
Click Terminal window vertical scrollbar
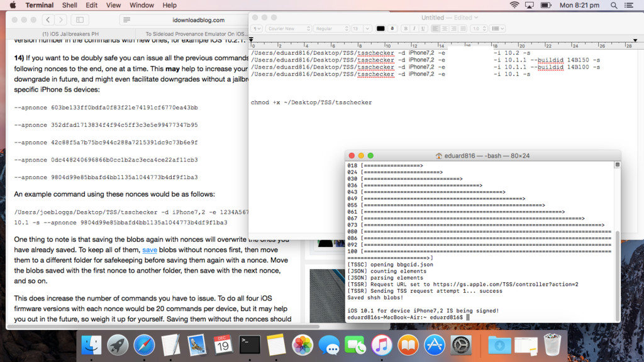point(618,275)
